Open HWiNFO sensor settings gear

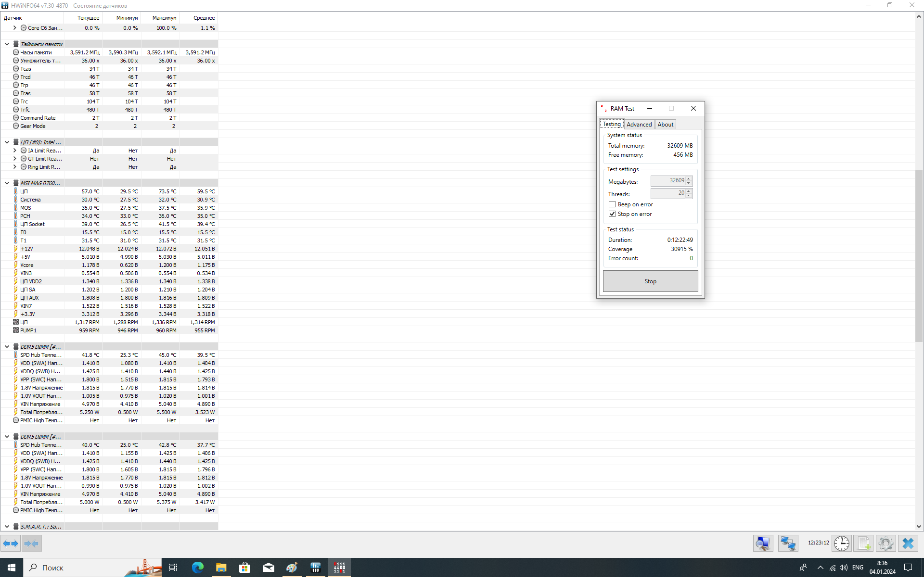coord(885,543)
